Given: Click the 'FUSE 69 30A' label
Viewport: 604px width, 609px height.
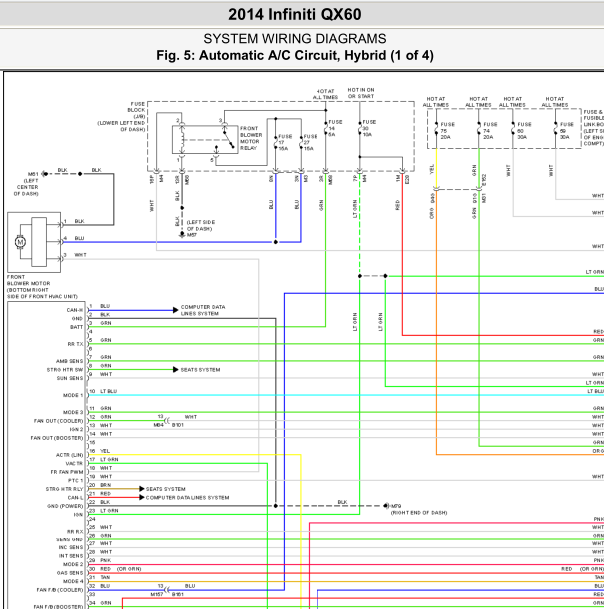Looking at the screenshot, I should point(566,131).
